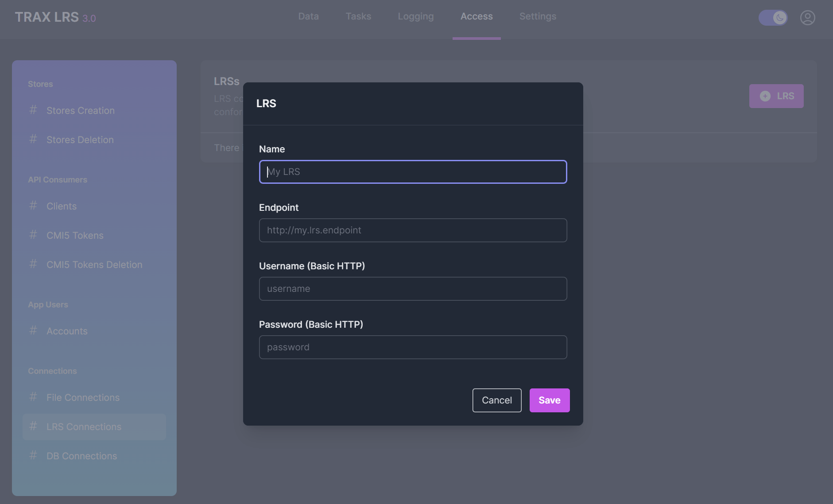Save the new LRS connection
Screen dimensions: 833x504
(x=549, y=400)
